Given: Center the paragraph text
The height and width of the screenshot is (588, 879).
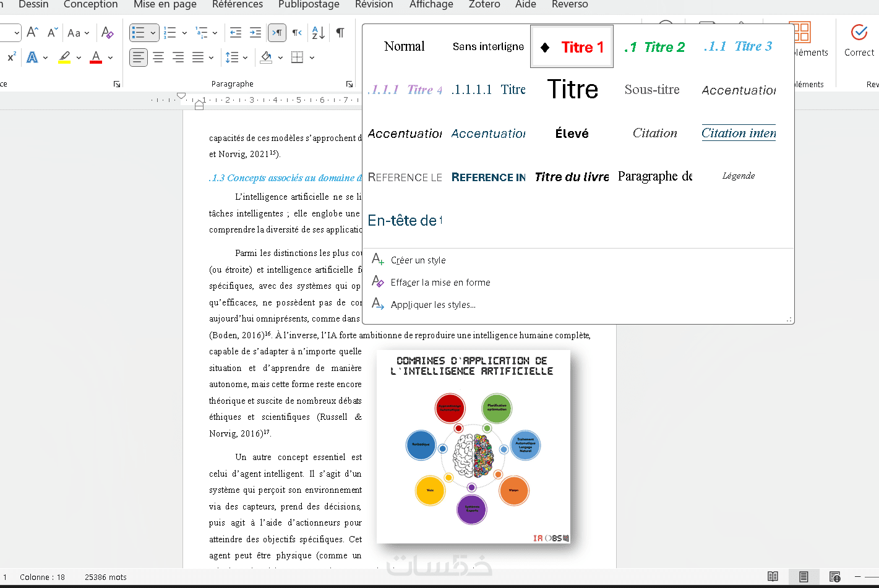Looking at the screenshot, I should point(158,58).
